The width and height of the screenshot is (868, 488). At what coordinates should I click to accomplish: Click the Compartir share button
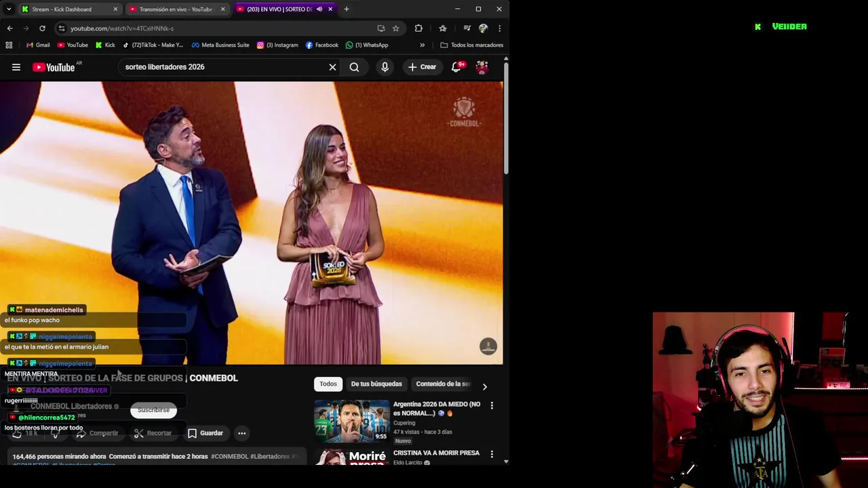[x=97, y=433]
